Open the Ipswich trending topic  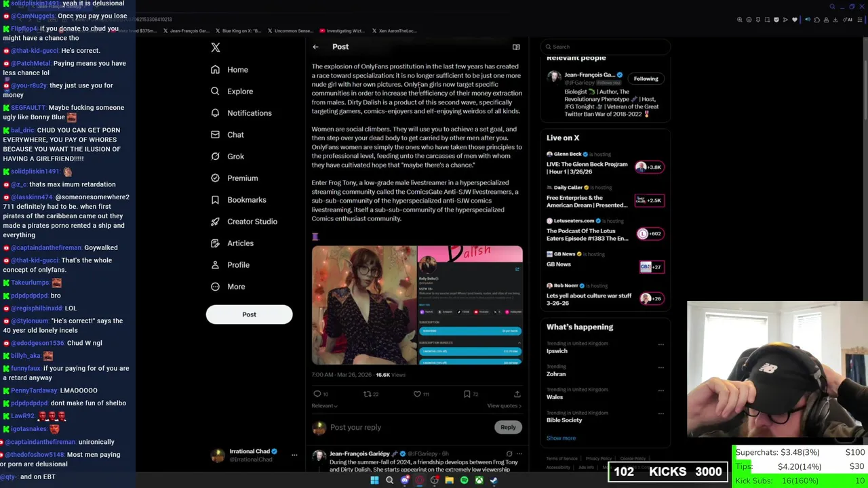(557, 351)
